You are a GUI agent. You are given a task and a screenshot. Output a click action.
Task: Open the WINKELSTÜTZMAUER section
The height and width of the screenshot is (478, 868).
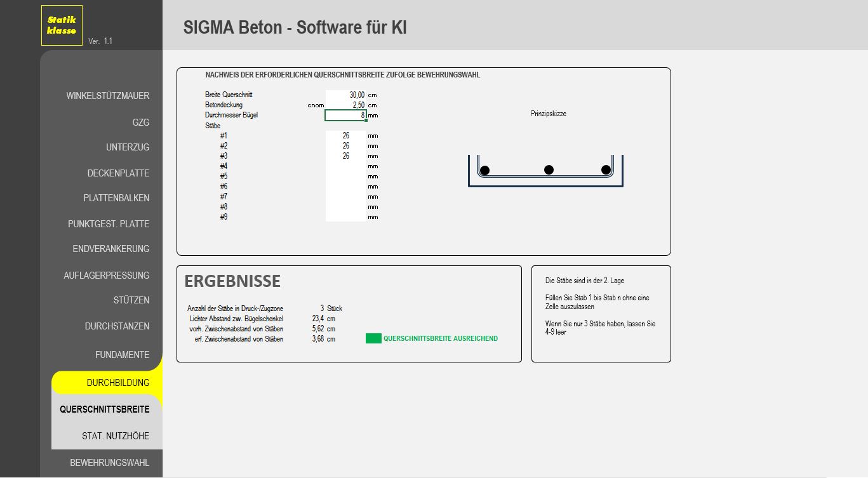tap(107, 96)
